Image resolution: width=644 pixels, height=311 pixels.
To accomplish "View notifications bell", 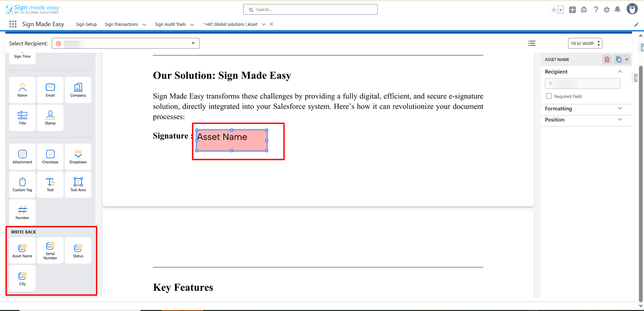I will (617, 10).
